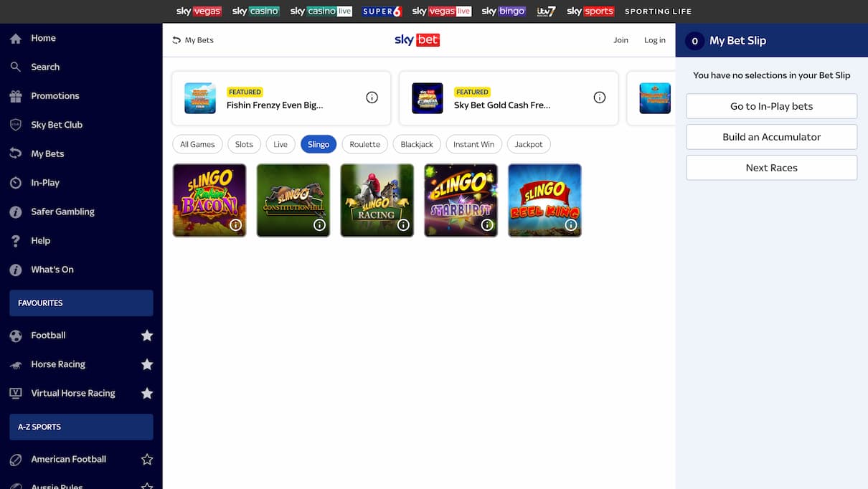The width and height of the screenshot is (868, 489).
Task: Launch Slingo Rakin' Bacon game
Action: point(209,200)
